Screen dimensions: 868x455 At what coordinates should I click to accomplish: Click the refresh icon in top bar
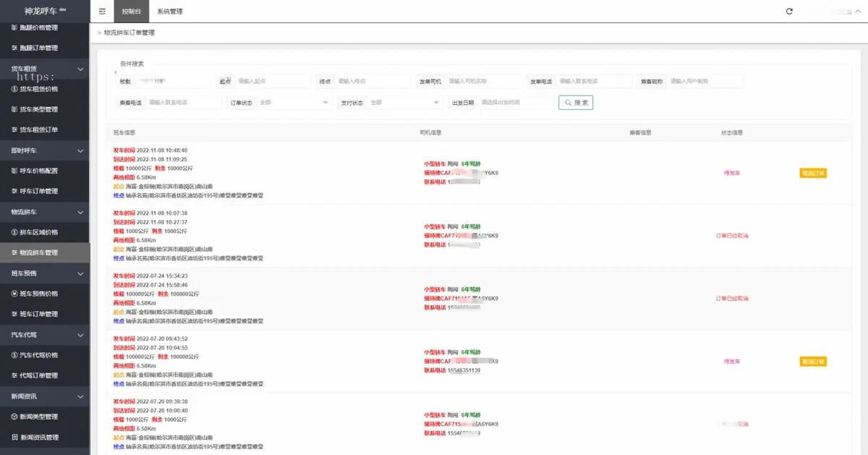point(789,12)
